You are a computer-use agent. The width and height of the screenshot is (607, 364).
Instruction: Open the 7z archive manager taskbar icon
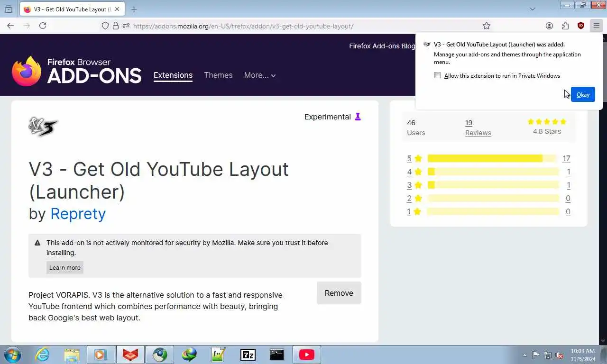(x=248, y=355)
